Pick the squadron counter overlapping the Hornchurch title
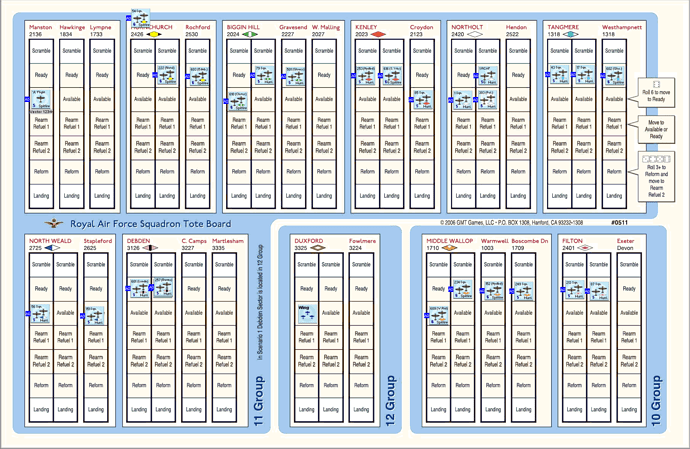The height and width of the screenshot is (449, 690). [x=141, y=18]
